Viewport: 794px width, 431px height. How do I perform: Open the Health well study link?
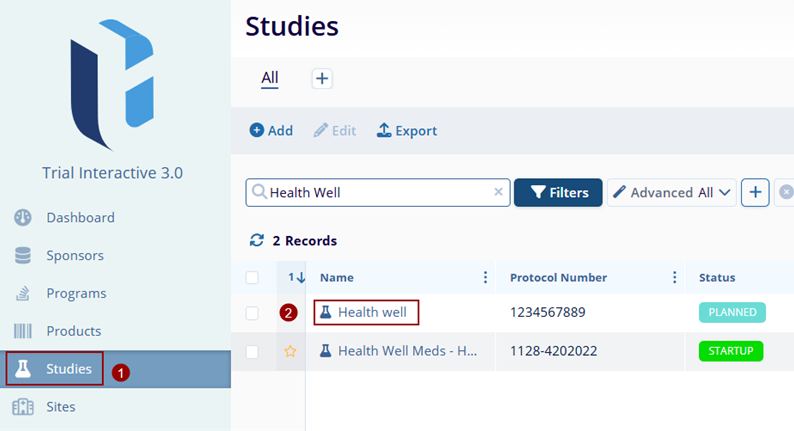[x=371, y=312]
